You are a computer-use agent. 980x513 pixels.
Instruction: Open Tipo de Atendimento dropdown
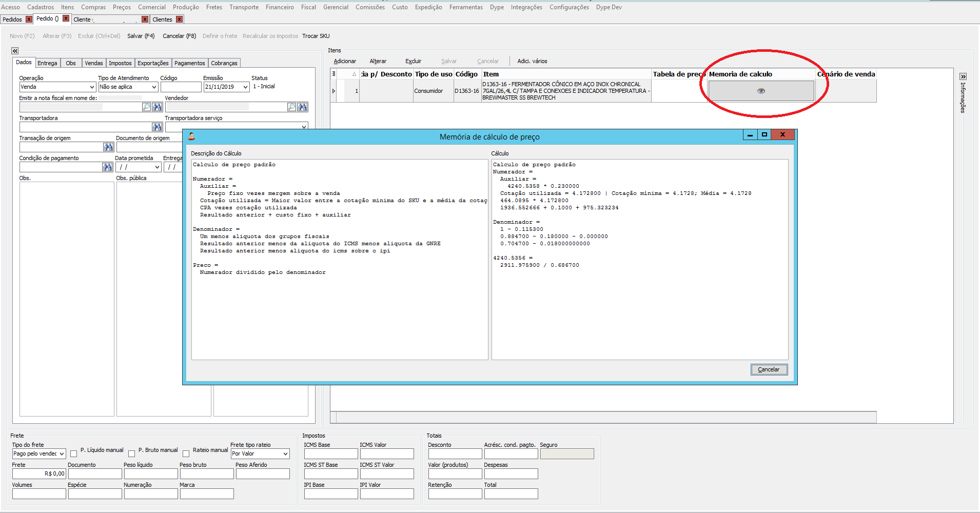(x=154, y=87)
